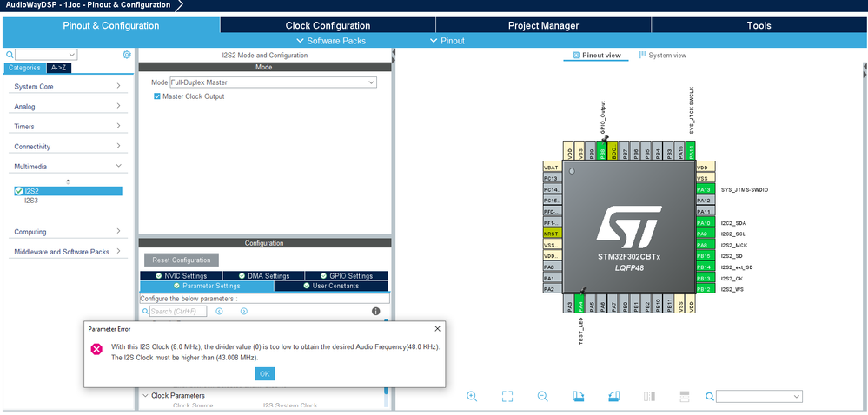Toggle Master Clock Output checkbox
This screenshot has width=868, height=415.
click(157, 96)
